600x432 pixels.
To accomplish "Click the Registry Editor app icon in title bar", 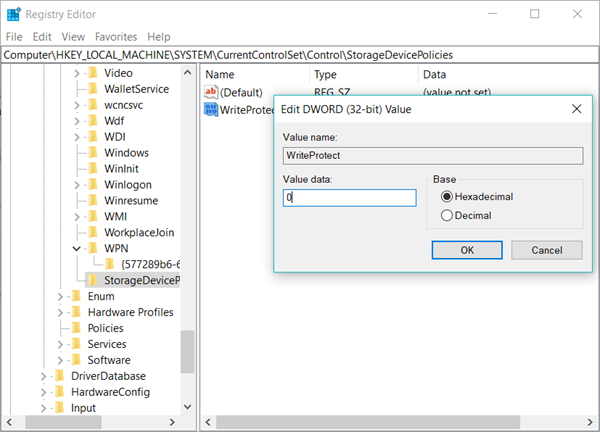I will (12, 14).
